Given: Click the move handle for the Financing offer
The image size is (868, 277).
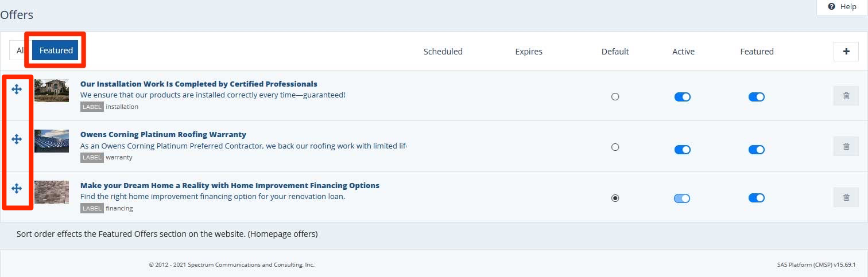Looking at the screenshot, I should (17, 188).
